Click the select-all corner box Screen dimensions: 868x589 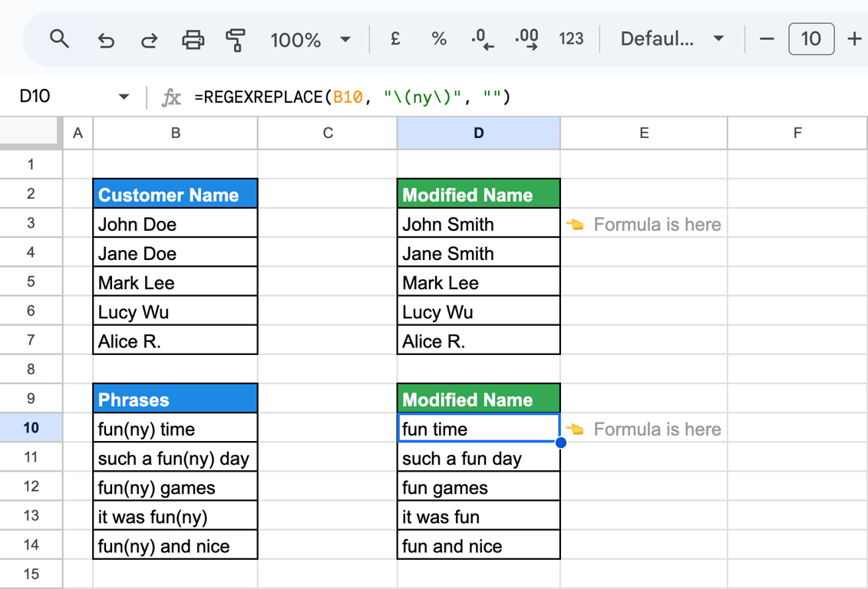30,133
